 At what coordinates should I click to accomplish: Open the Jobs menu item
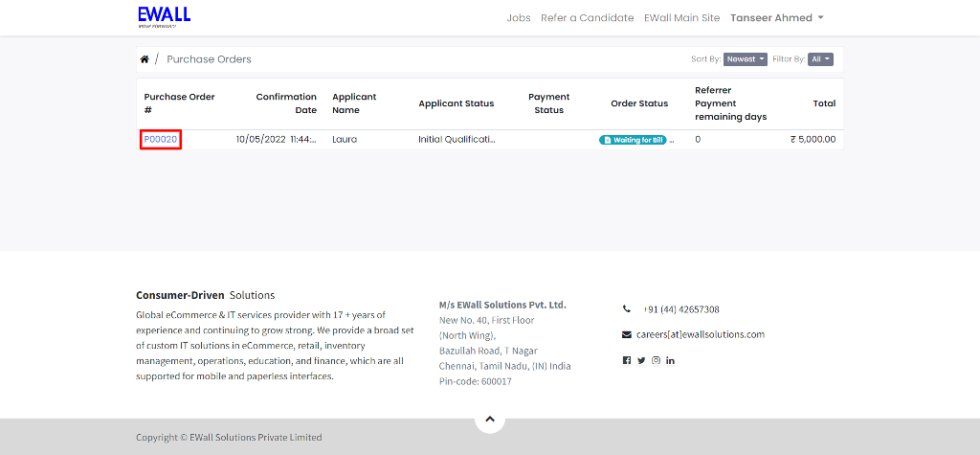click(x=518, y=18)
